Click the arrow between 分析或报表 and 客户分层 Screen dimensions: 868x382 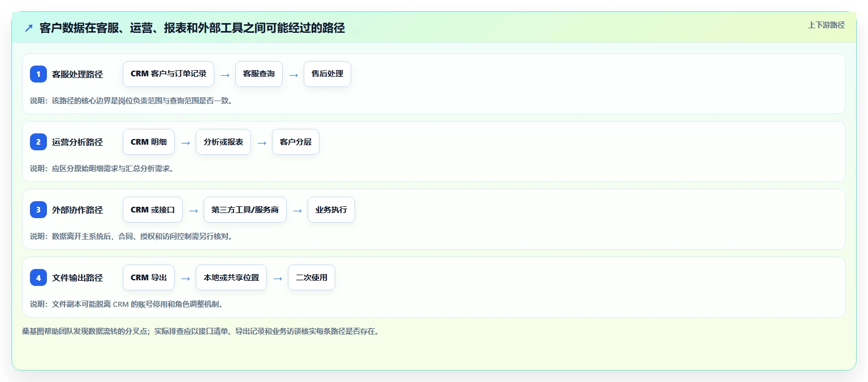point(262,142)
